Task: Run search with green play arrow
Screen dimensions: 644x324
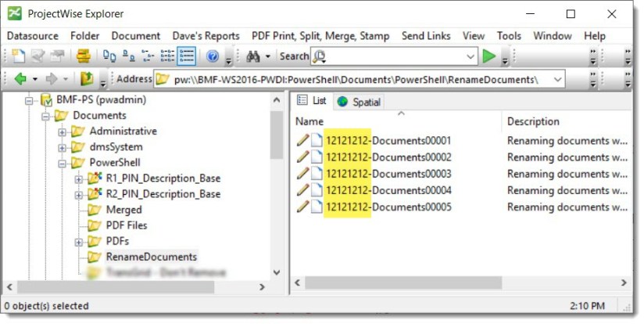Action: pos(489,56)
